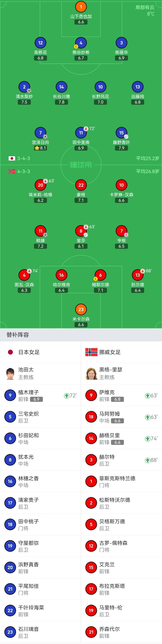Click 清水梨纱 rating badge 7.5
This screenshot has width=162, height=644.
24,102
